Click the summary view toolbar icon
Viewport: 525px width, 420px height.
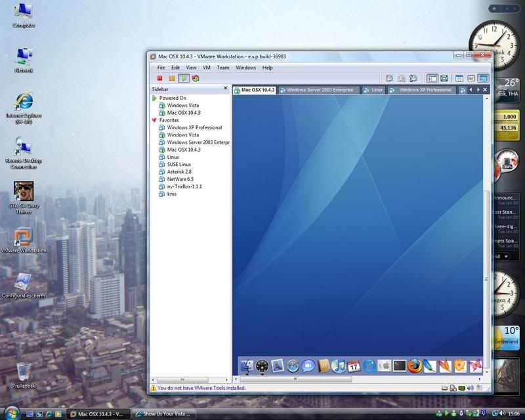pyautogui.click(x=471, y=78)
